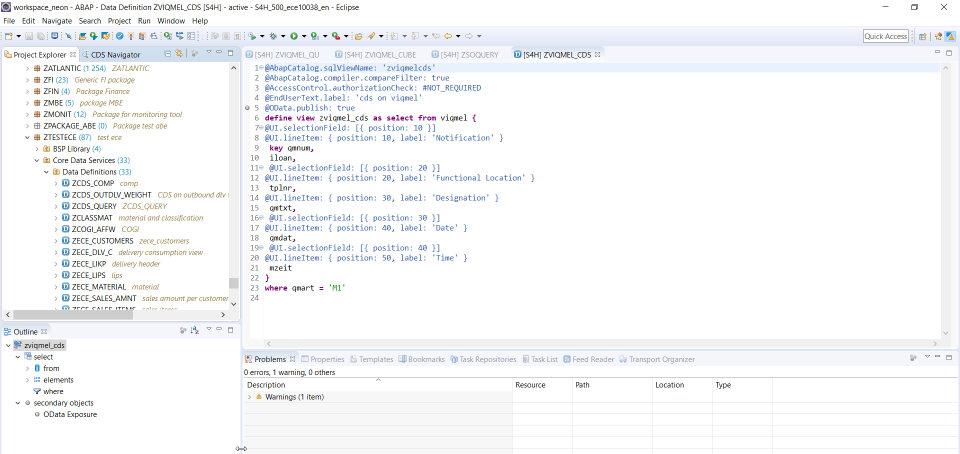The image size is (960, 454).
Task: Click the Debug bug toolbar icon
Action: pyautogui.click(x=274, y=36)
